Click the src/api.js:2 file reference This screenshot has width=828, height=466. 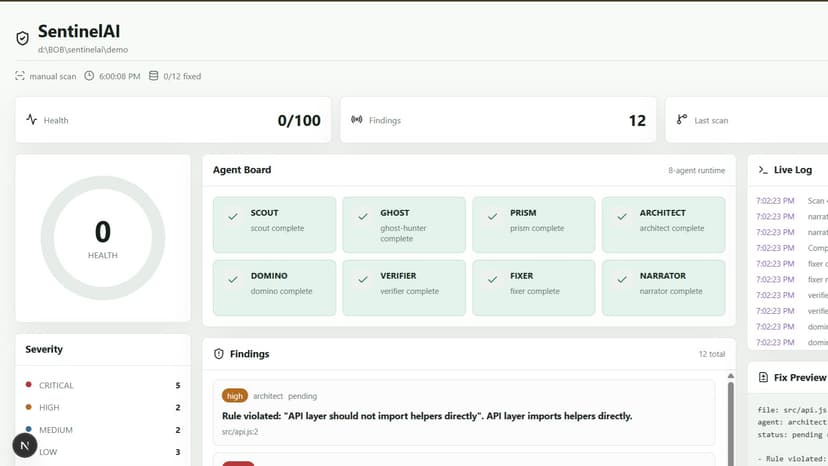240,432
